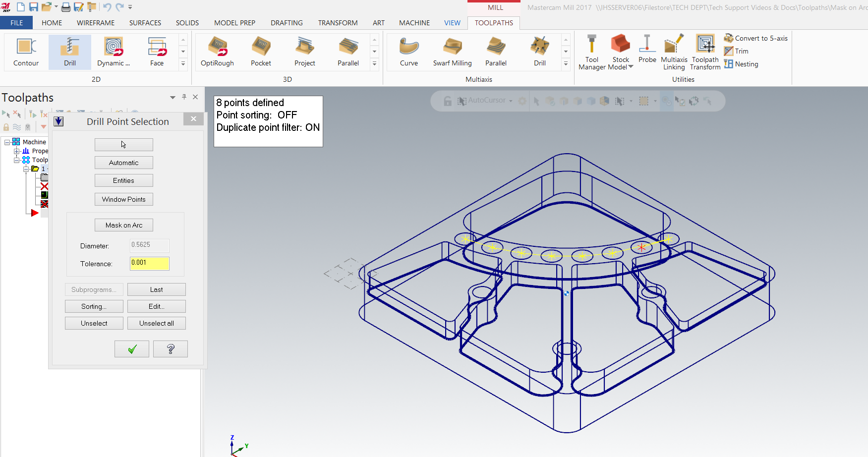This screenshot has width=868, height=457.
Task: Toggle toolpath display wavy-lines icon
Action: 17,127
